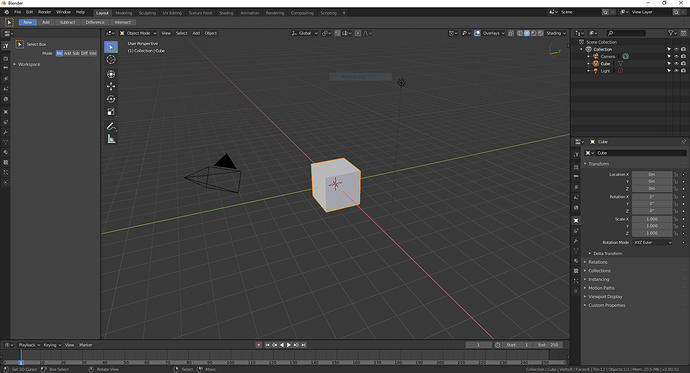Switch to rendered shading mode
This screenshot has height=373, width=690.
[x=540, y=33]
